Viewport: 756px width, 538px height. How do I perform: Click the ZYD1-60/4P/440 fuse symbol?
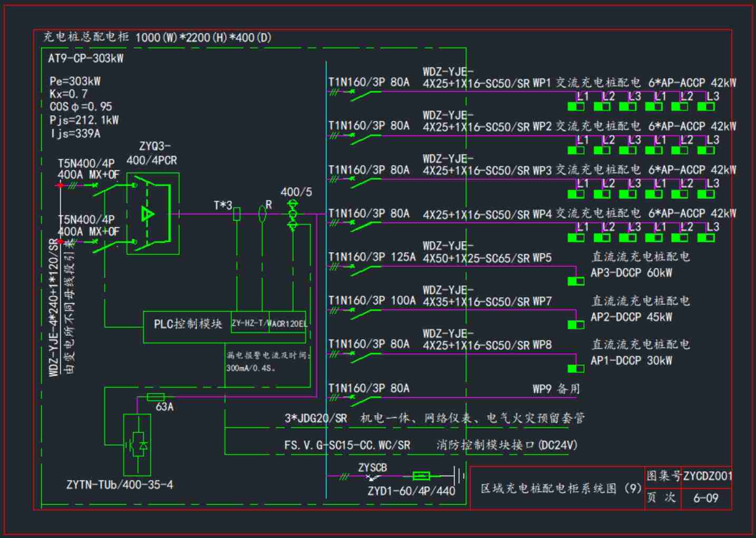coord(421,476)
